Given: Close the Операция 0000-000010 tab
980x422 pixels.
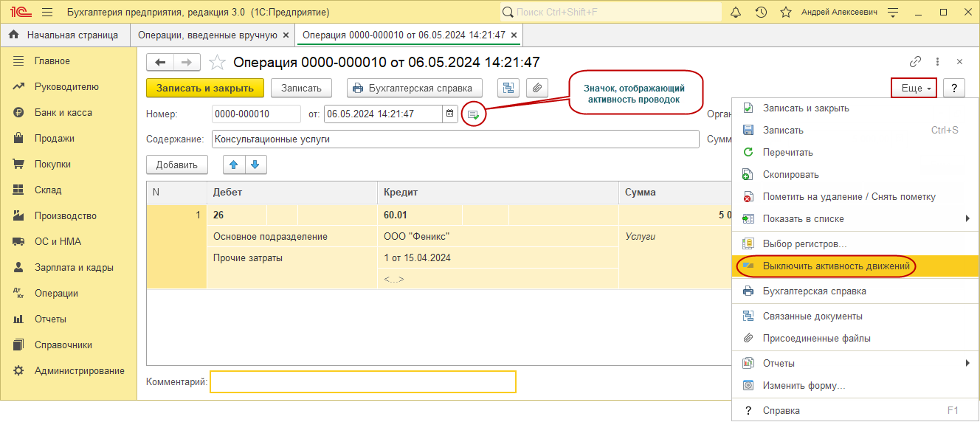Looking at the screenshot, I should pyautogui.click(x=514, y=35).
